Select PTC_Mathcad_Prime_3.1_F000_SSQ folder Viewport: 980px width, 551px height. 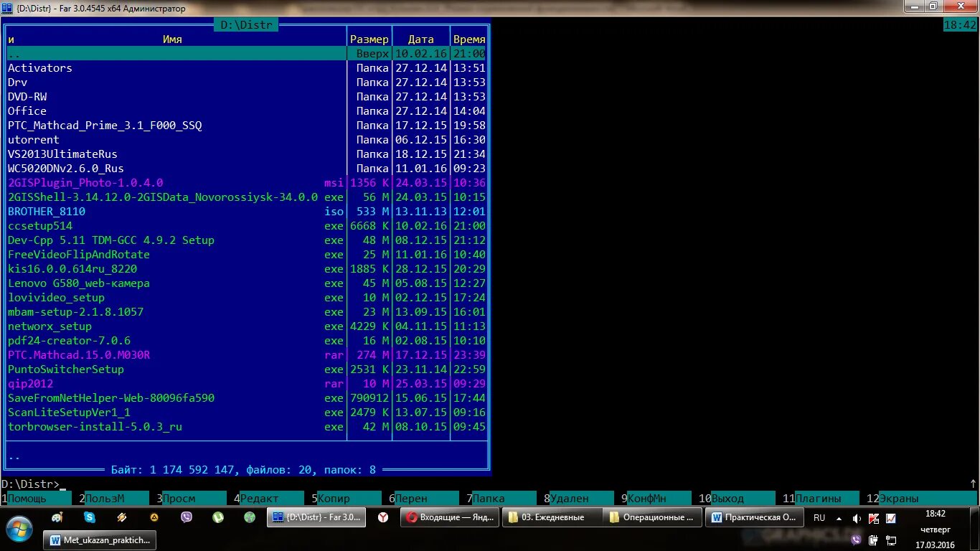click(x=246, y=126)
